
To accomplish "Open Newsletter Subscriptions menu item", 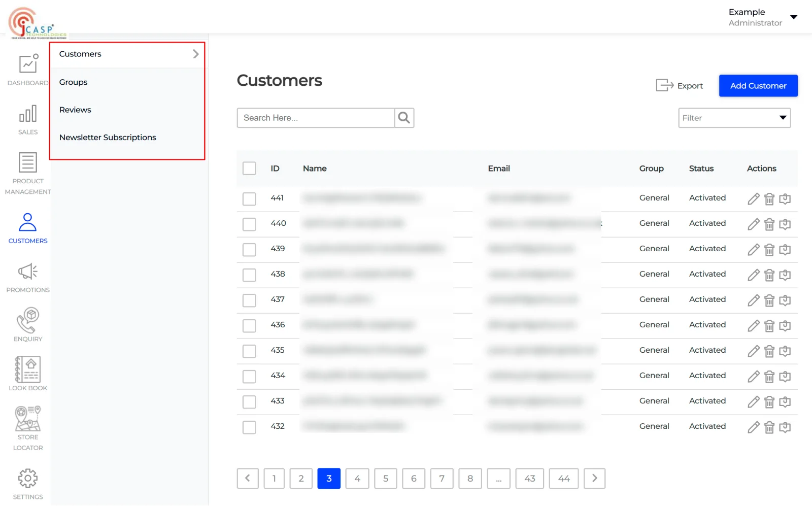I will pos(108,138).
